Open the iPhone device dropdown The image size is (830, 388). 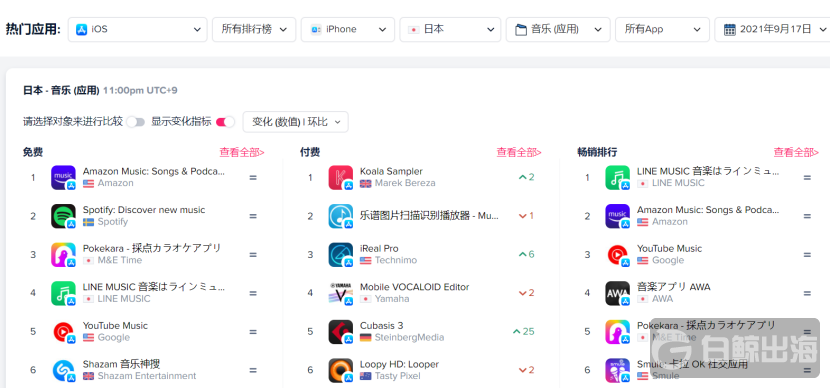click(x=348, y=29)
